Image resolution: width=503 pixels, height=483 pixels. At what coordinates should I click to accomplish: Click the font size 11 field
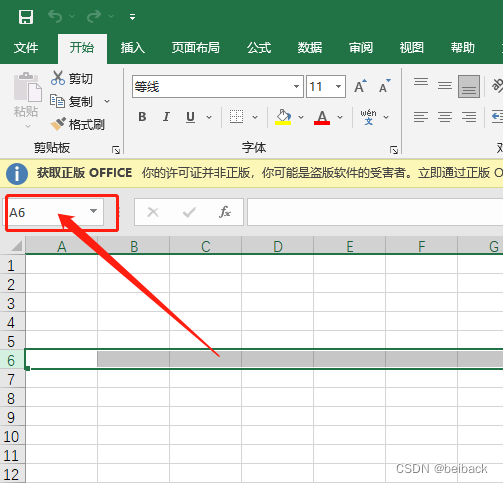pos(319,87)
